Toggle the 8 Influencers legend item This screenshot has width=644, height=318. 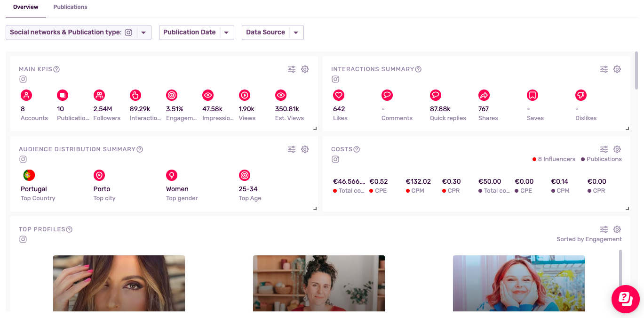point(554,159)
